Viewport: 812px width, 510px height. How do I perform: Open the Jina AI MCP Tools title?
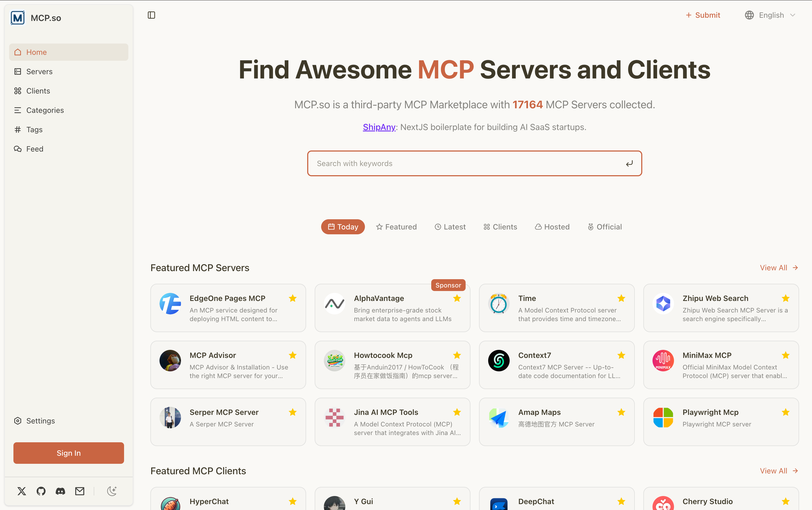(386, 412)
